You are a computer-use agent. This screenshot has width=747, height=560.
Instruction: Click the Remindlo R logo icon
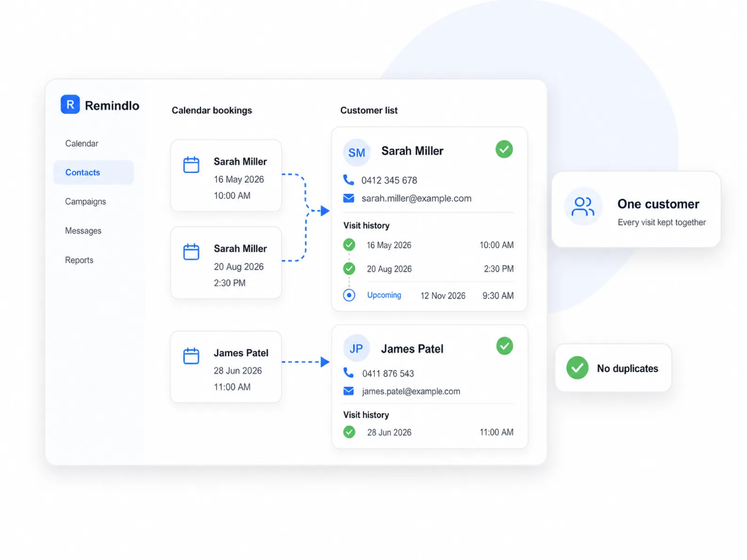70,104
